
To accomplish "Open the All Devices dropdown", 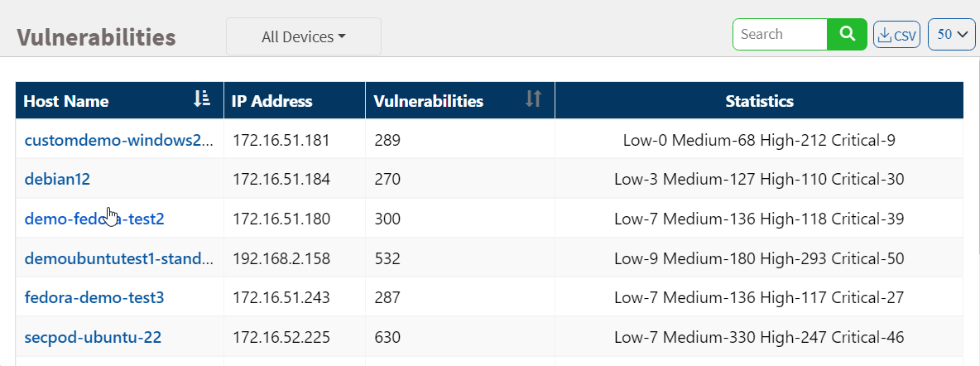I will [x=303, y=36].
